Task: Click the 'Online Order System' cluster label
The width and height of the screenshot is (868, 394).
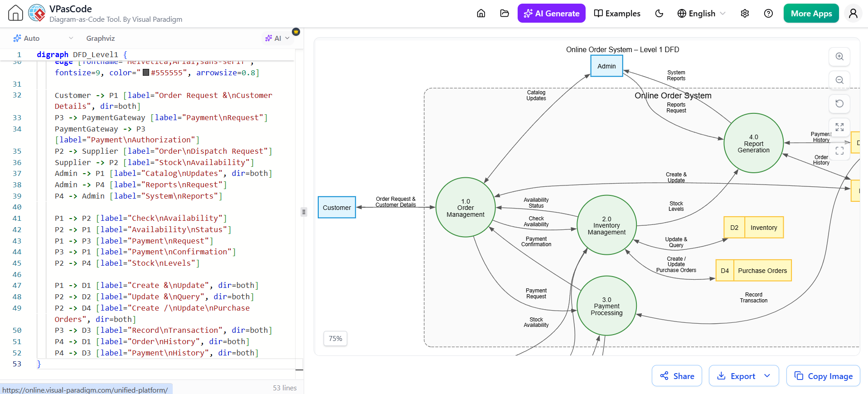Action: (673, 96)
